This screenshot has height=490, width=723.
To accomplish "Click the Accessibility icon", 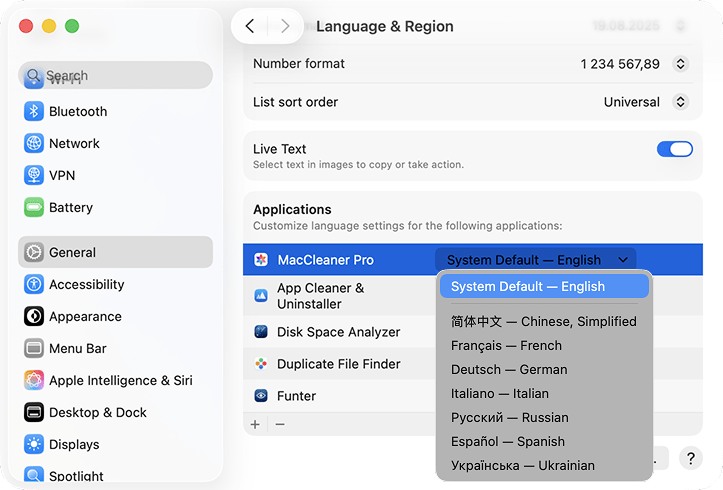I will tap(34, 284).
